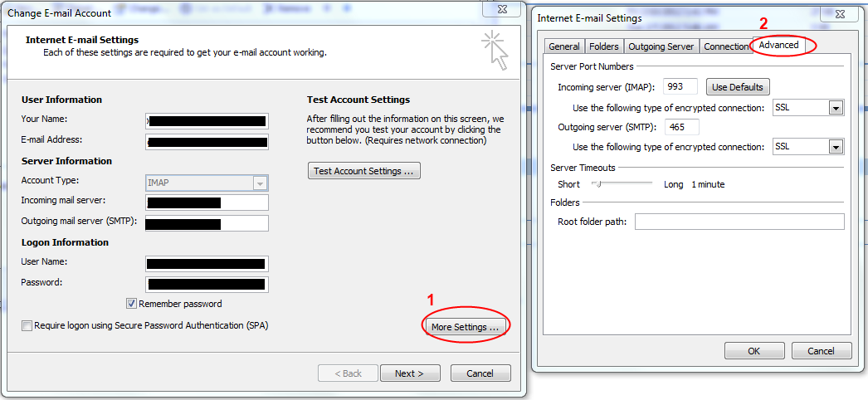This screenshot has height=400, width=868.
Task: Open the Connection tab
Action: (726, 46)
